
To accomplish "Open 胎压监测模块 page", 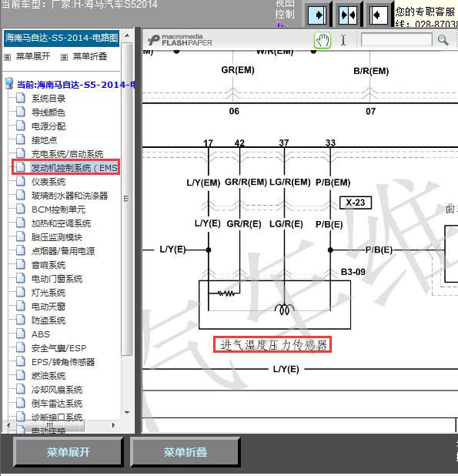I will [x=57, y=237].
